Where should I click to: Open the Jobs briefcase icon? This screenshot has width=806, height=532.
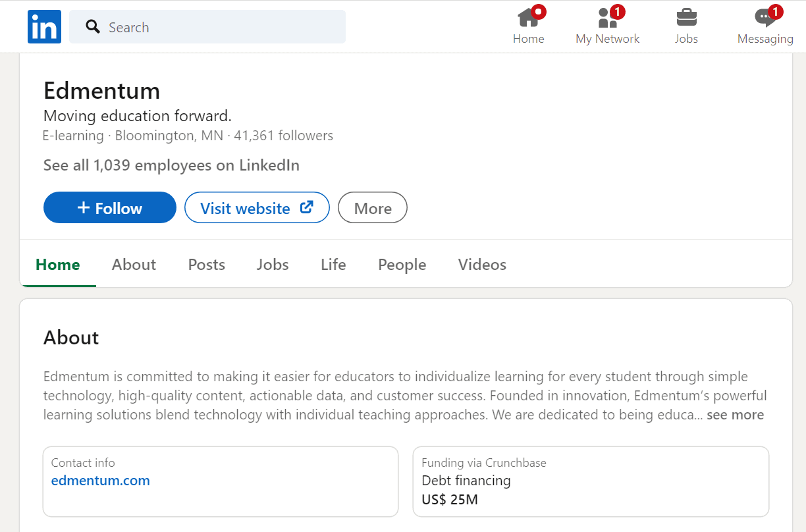point(686,16)
